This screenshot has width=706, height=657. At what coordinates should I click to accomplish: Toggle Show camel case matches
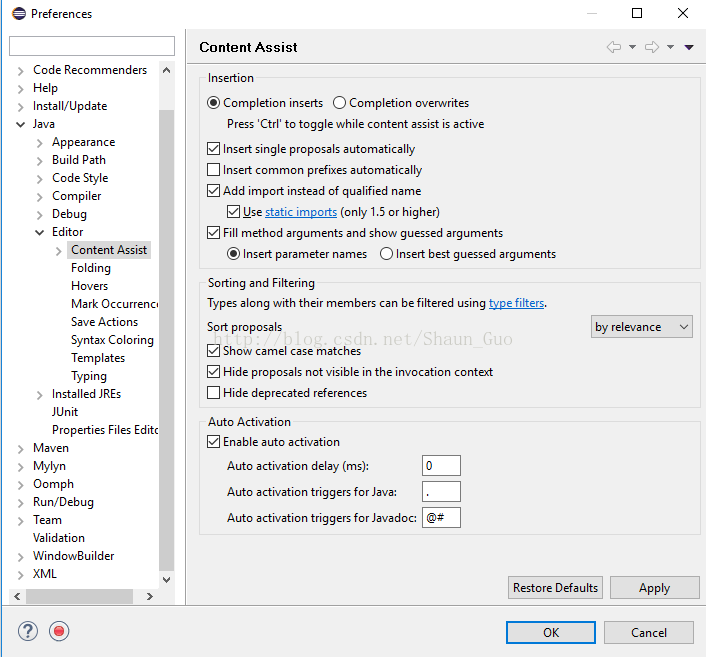click(213, 351)
